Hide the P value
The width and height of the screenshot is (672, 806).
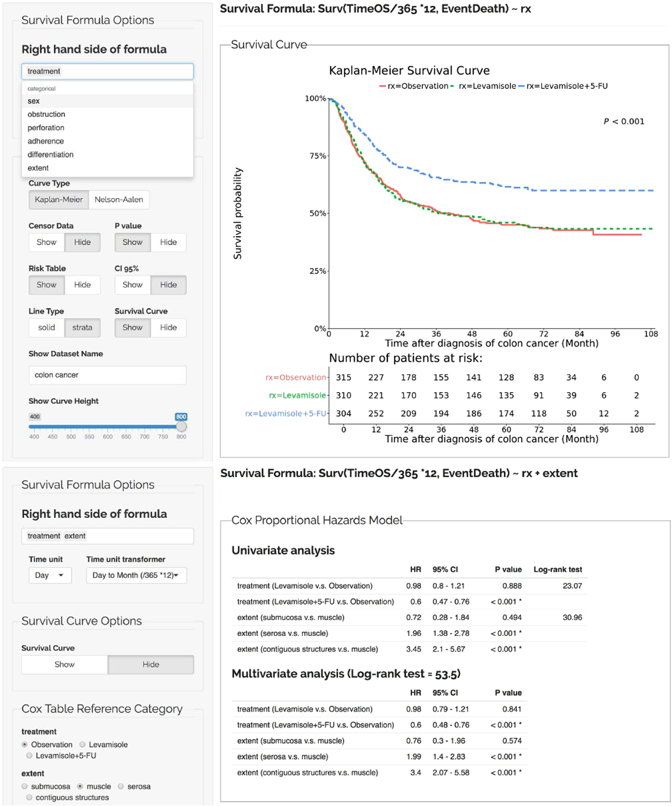[168, 242]
